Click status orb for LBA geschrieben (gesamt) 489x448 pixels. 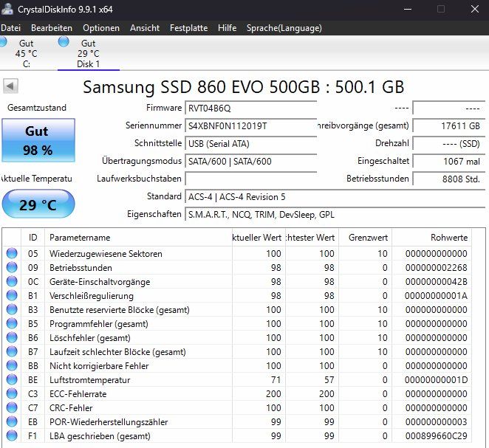(x=12, y=435)
